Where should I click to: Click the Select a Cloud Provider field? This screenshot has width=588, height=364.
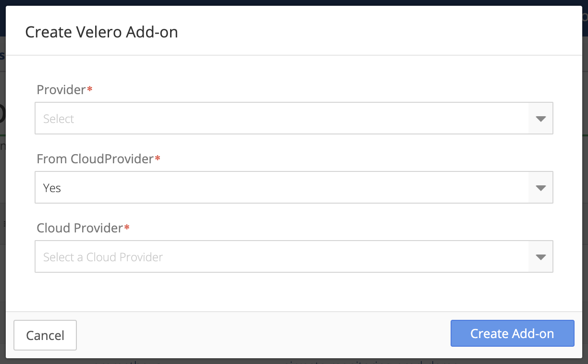click(x=294, y=256)
